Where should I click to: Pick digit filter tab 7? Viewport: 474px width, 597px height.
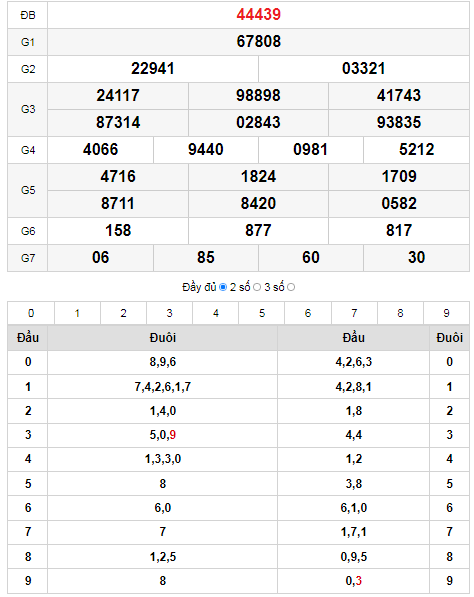point(354,313)
